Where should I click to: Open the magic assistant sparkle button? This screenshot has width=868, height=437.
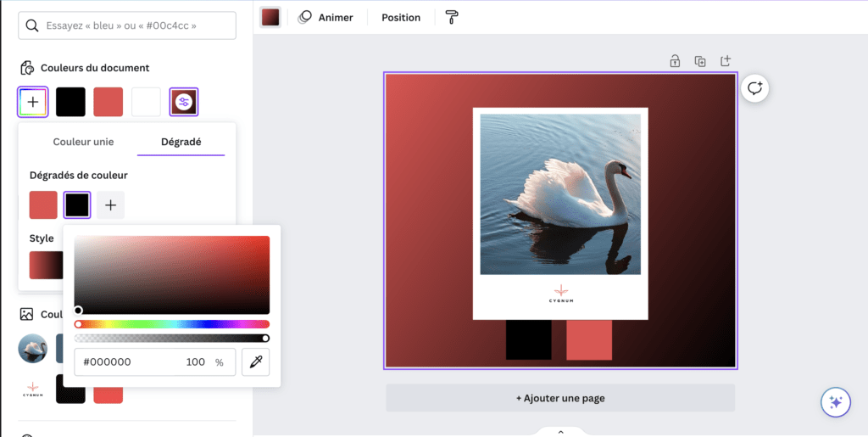click(835, 402)
